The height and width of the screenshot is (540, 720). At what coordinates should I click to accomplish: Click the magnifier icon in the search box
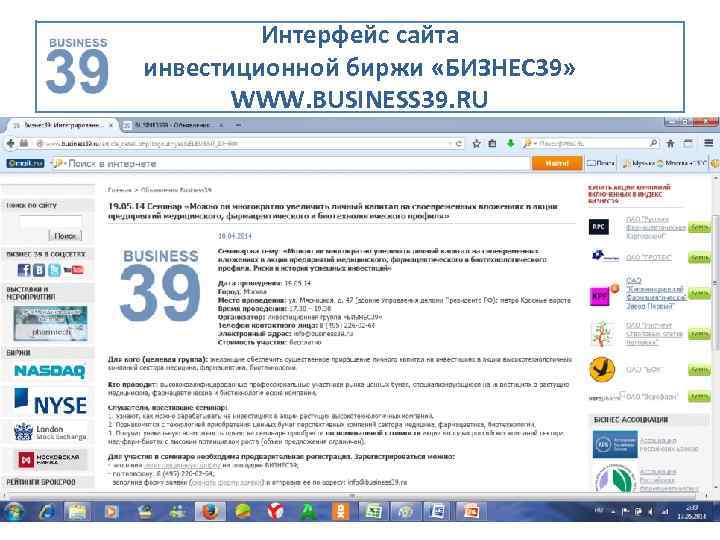pos(653,144)
